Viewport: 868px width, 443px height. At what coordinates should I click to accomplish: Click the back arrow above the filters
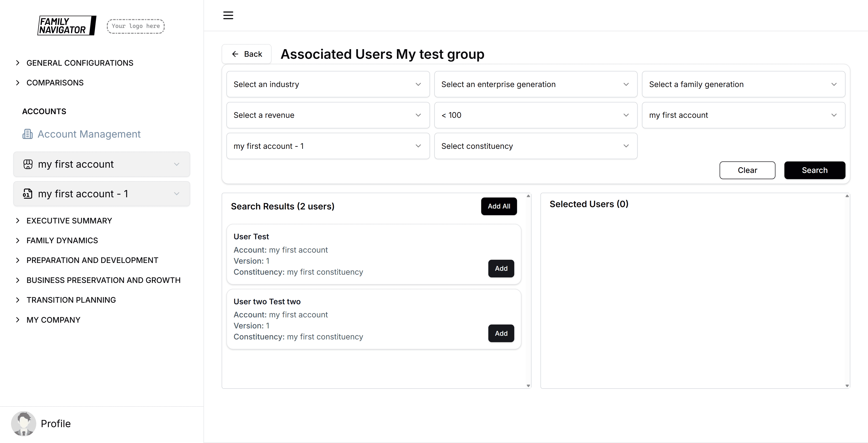click(x=235, y=54)
